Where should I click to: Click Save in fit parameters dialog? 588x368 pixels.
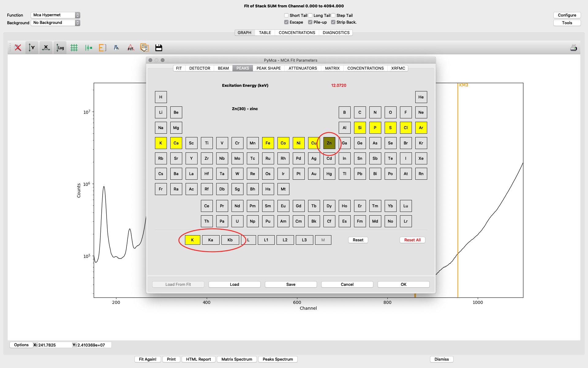pyautogui.click(x=291, y=284)
